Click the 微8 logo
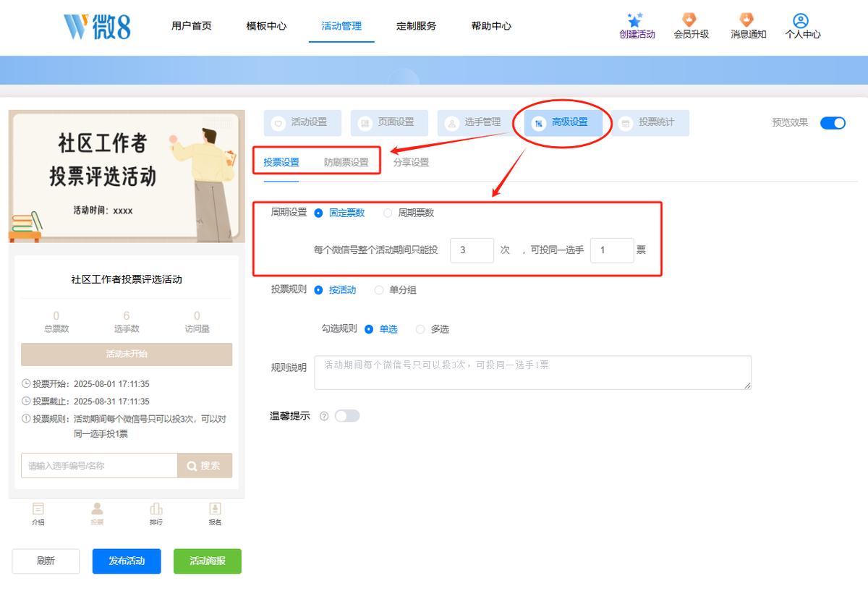Image resolution: width=868 pixels, height=599 pixels. (x=97, y=26)
